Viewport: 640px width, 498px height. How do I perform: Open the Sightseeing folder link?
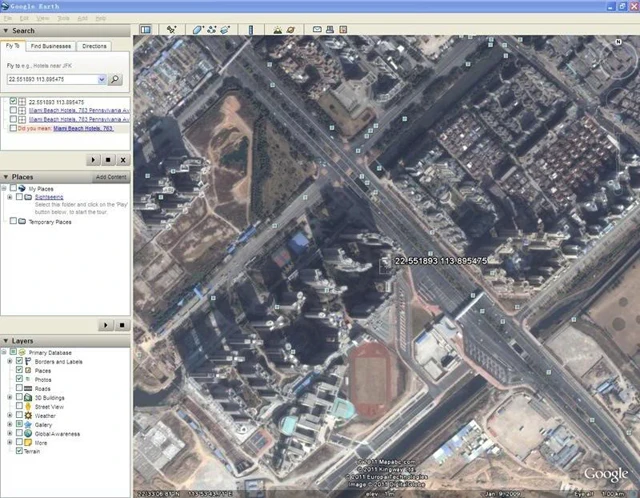click(48, 197)
